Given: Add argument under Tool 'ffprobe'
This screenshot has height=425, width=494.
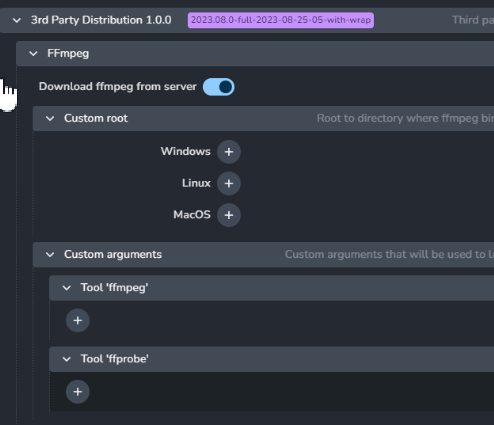Looking at the screenshot, I should tap(78, 392).
